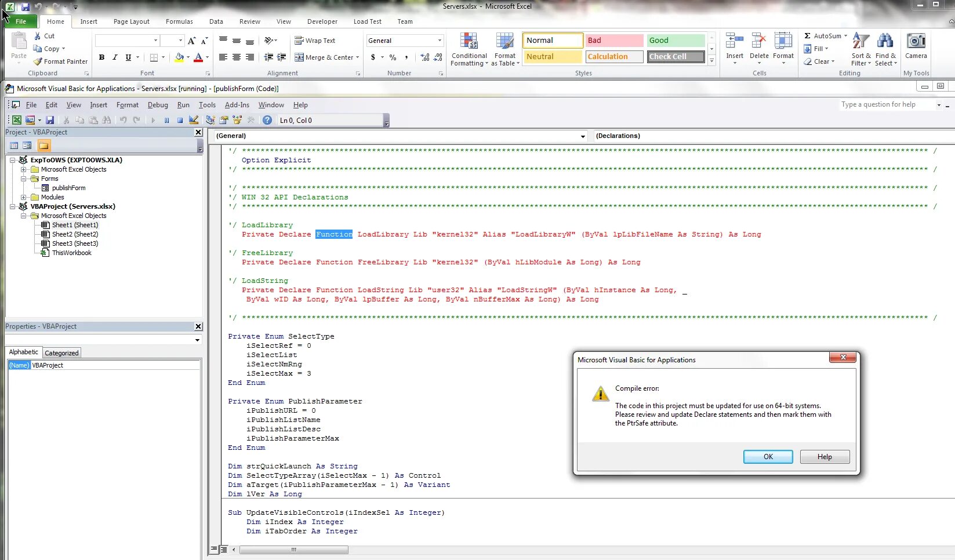Open the Tools menu in VBA editor
This screenshot has height=560, width=955.
point(207,105)
